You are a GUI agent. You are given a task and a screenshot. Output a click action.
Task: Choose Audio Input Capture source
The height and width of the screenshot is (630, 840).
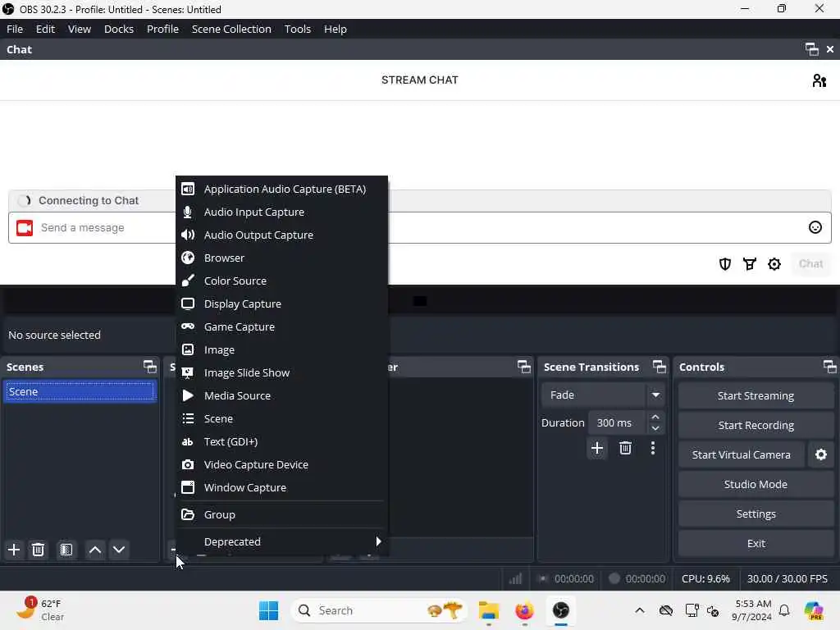(x=281, y=212)
